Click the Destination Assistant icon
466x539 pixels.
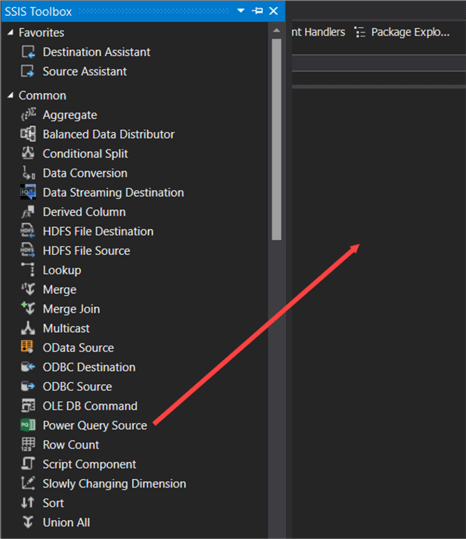tap(28, 52)
